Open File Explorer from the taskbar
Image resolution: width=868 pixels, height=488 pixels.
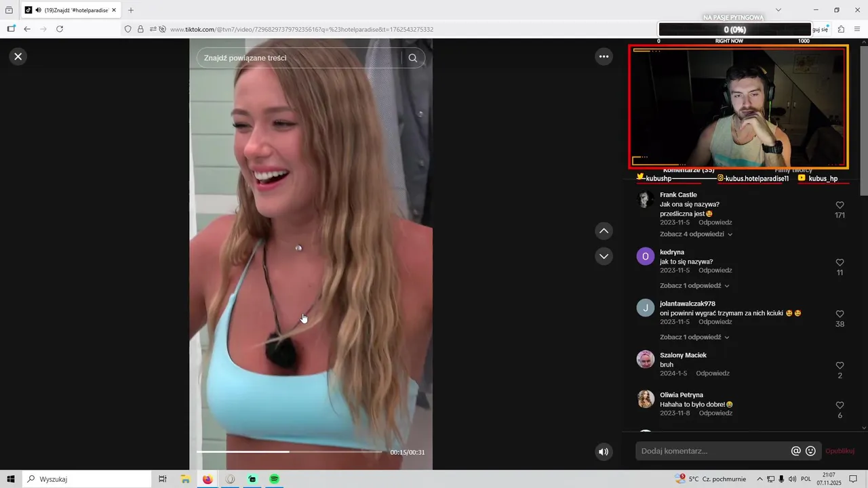click(185, 479)
